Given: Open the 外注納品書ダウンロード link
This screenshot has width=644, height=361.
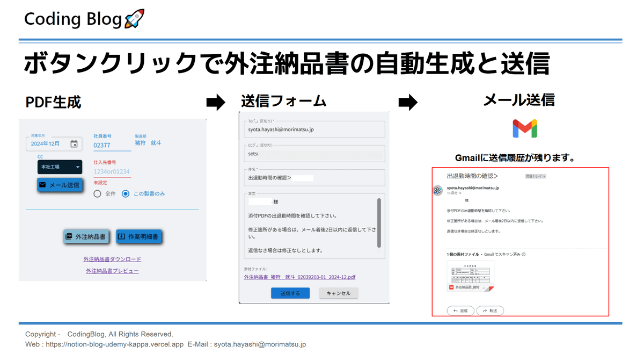Looking at the screenshot, I should pyautogui.click(x=112, y=259).
